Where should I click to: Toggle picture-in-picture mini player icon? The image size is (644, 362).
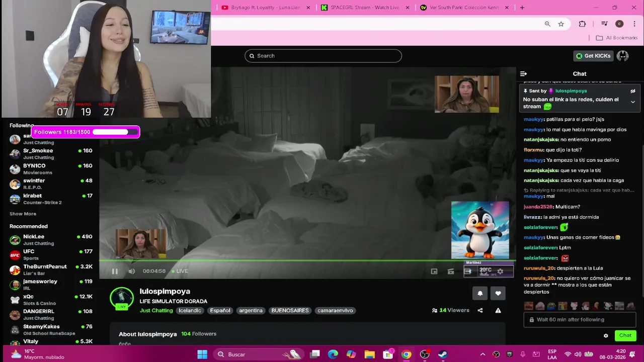tap(434, 271)
